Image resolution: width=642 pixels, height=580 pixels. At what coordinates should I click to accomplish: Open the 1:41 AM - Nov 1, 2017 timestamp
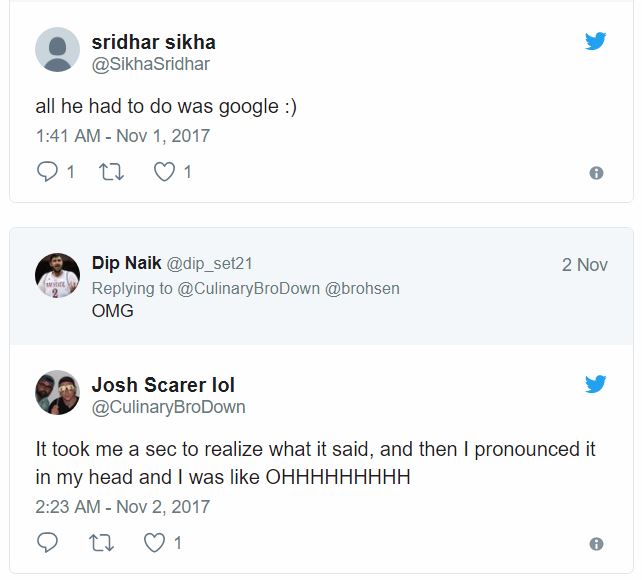[x=122, y=135]
